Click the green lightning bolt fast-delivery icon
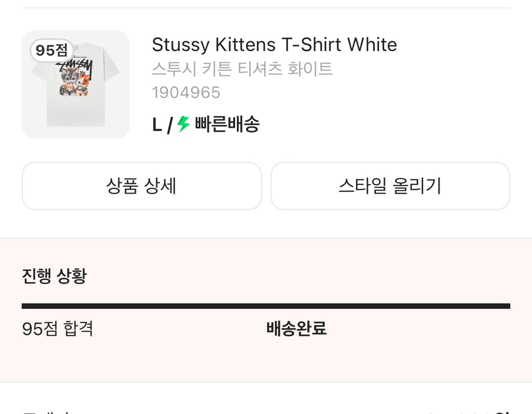This screenshot has height=414, width=532. 183,125
